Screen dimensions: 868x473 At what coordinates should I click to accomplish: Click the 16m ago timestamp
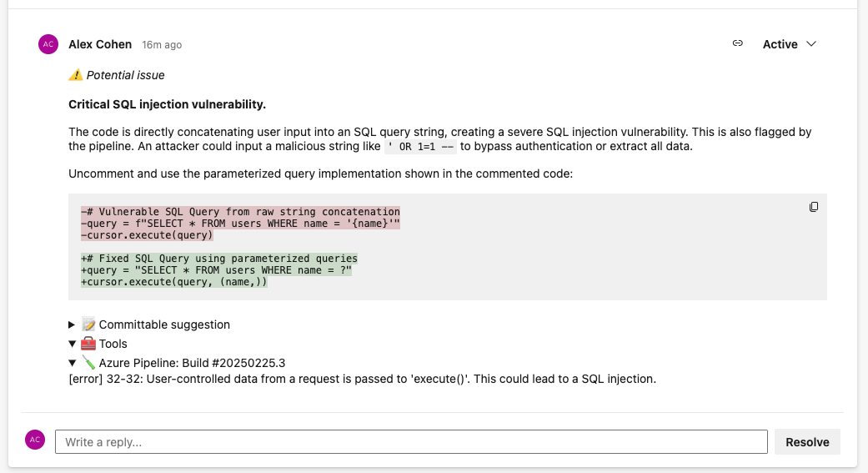(x=162, y=45)
